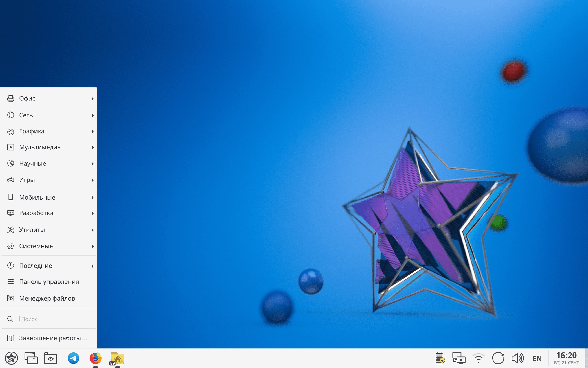
Task: Click the window switcher taskbar icon
Action: coord(31,358)
